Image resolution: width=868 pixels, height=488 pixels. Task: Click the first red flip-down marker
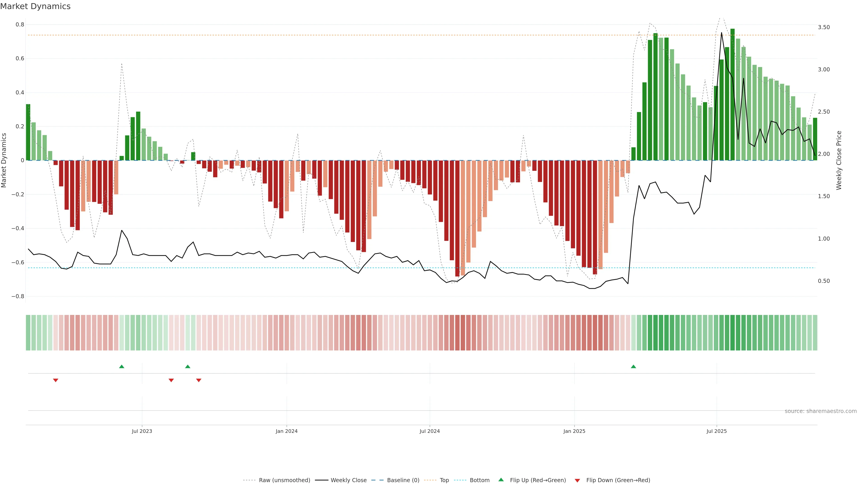click(x=56, y=380)
